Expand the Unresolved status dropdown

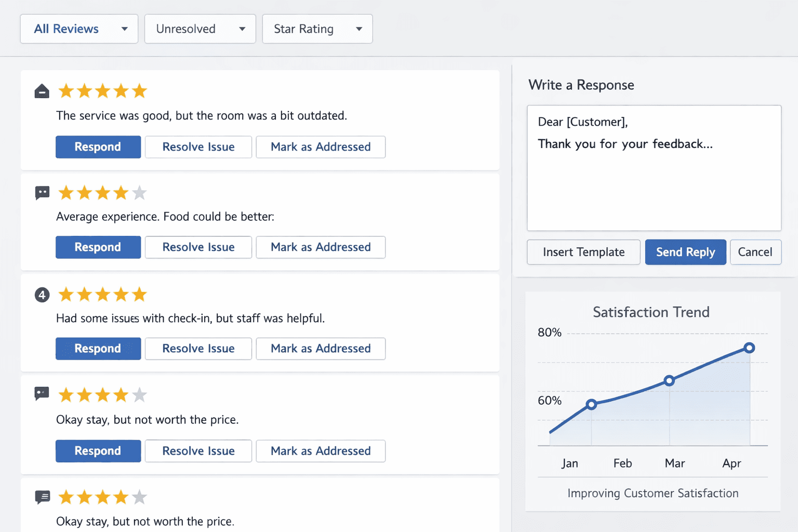click(200, 29)
